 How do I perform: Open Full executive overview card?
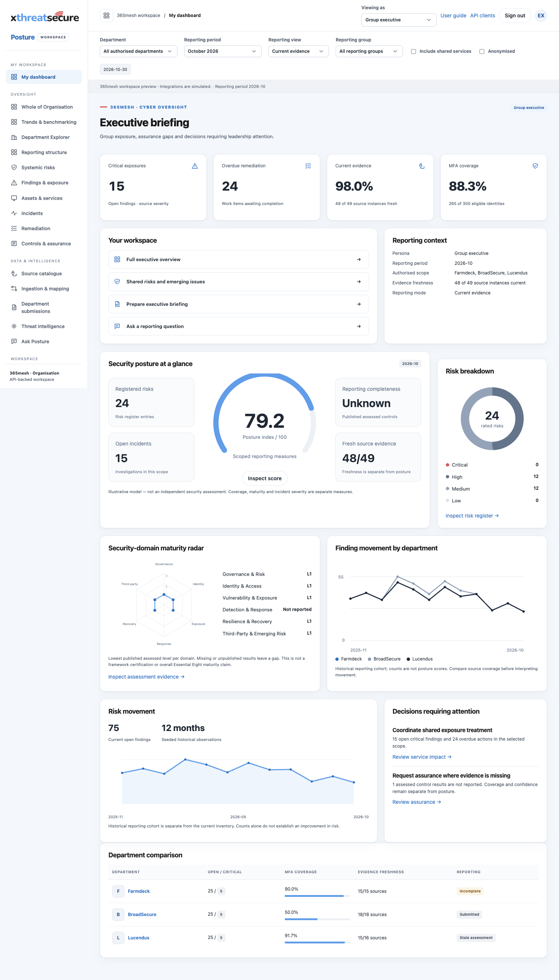tap(238, 259)
